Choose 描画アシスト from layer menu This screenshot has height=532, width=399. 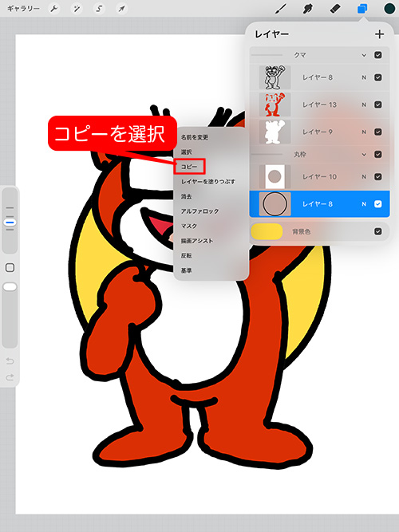click(x=197, y=241)
